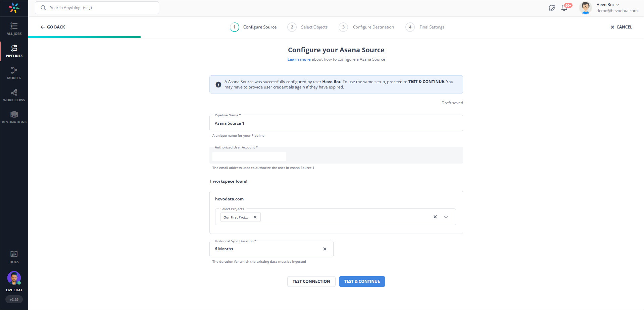Click the v2.29 version badge
Screen dimensions: 644x310
[14, 299]
